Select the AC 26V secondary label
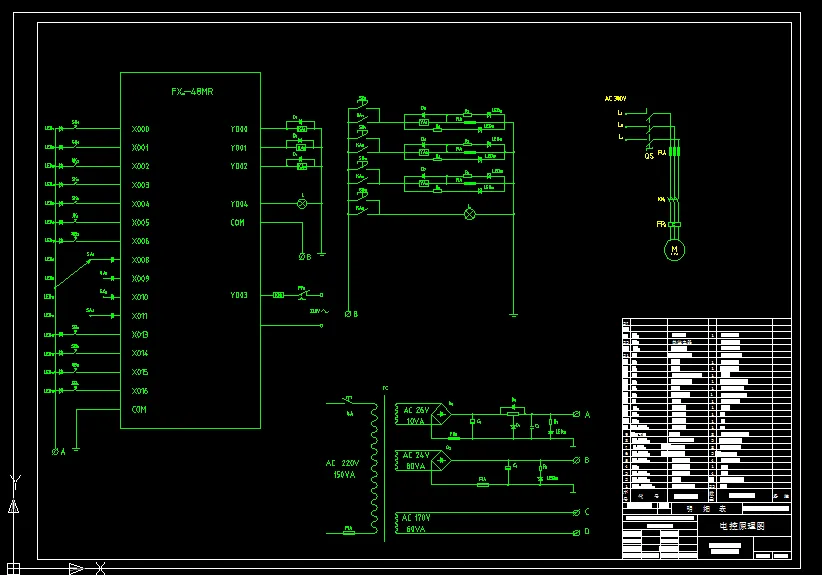This screenshot has height=575, width=822. pyautogui.click(x=416, y=410)
